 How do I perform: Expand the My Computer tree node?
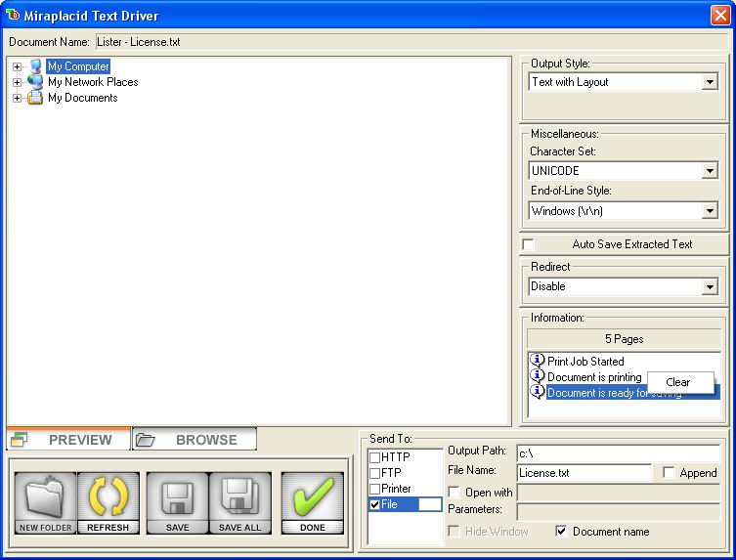point(17,66)
